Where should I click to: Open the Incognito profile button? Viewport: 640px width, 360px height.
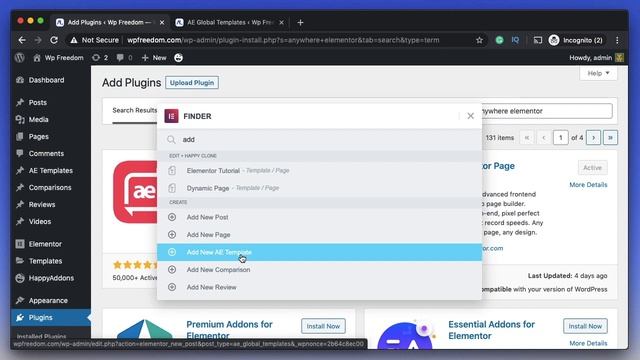tap(576, 40)
